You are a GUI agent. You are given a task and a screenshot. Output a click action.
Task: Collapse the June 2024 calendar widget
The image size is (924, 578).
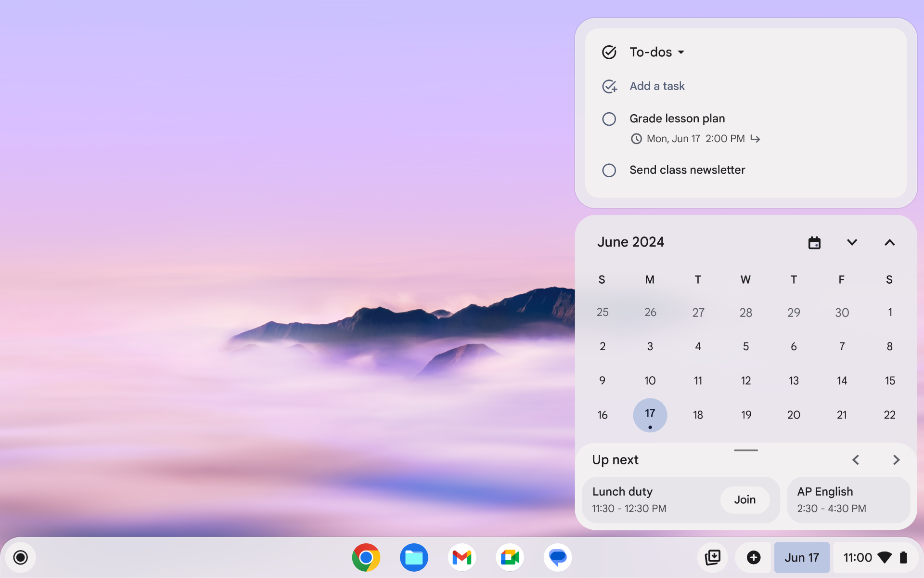(889, 242)
